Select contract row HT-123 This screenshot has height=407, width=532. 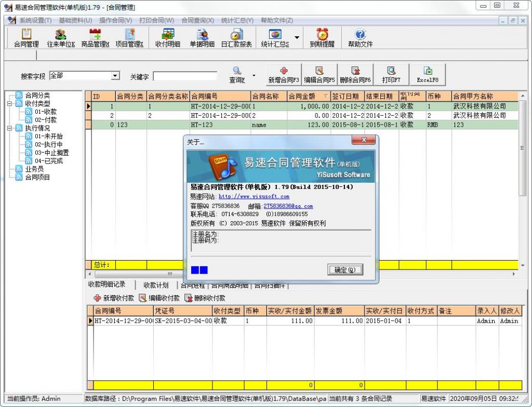pos(302,125)
